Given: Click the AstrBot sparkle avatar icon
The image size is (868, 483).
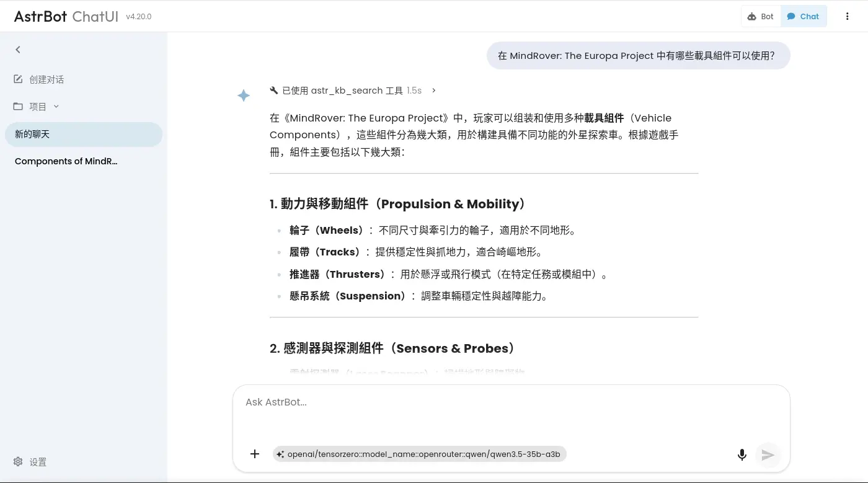Looking at the screenshot, I should (244, 95).
